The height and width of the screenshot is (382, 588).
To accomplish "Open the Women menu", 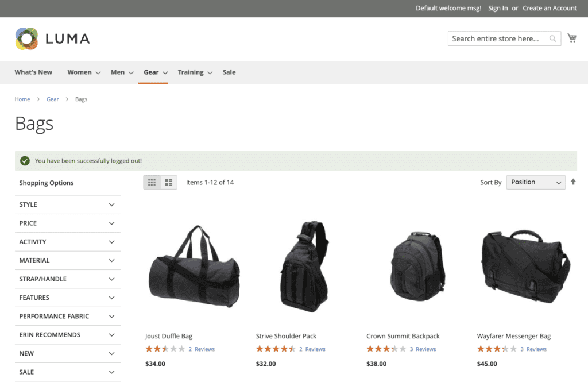I will [x=83, y=72].
